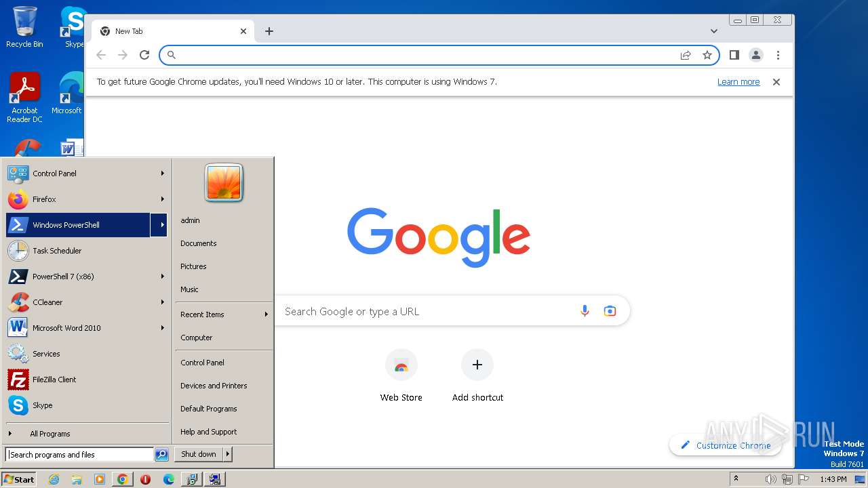Click the Chrome icon in taskbar
The height and width of the screenshot is (488, 868).
click(x=122, y=479)
